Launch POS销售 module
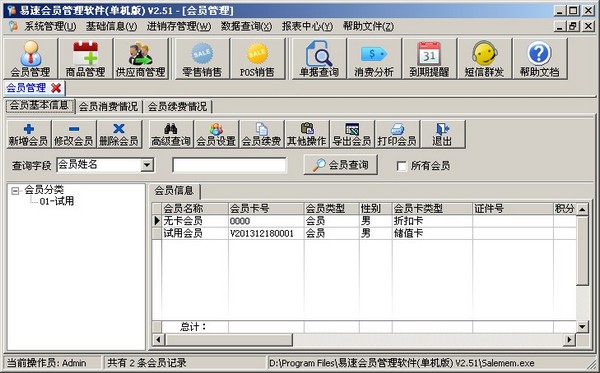Image resolution: width=600 pixels, height=373 pixels. tap(257, 59)
